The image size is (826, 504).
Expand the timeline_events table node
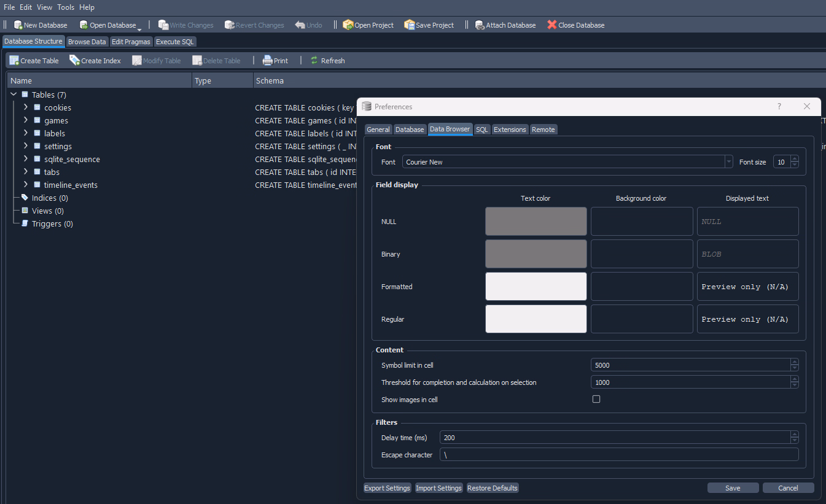pos(26,184)
